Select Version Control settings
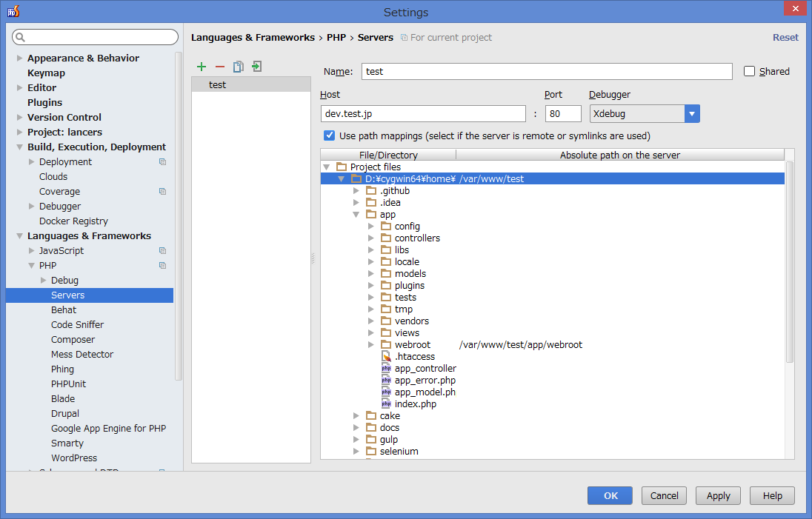Screen dimensions: 812x519 (64, 118)
